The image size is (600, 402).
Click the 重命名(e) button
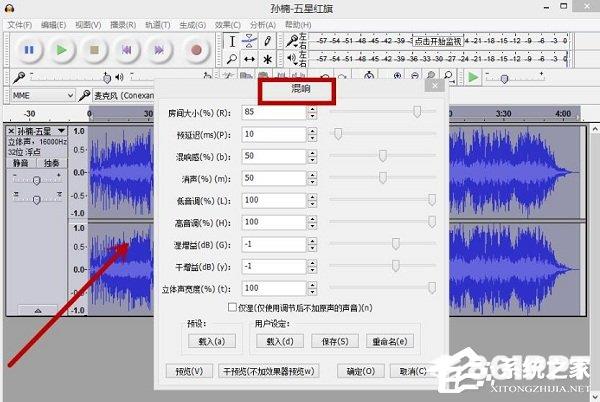390,341
